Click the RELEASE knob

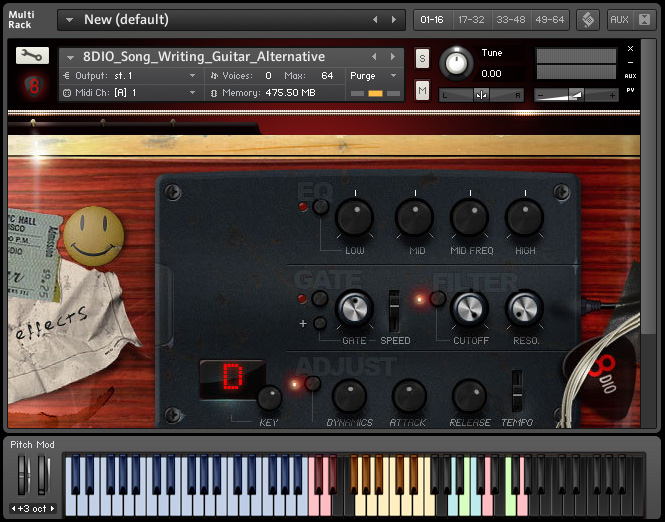tap(469, 396)
